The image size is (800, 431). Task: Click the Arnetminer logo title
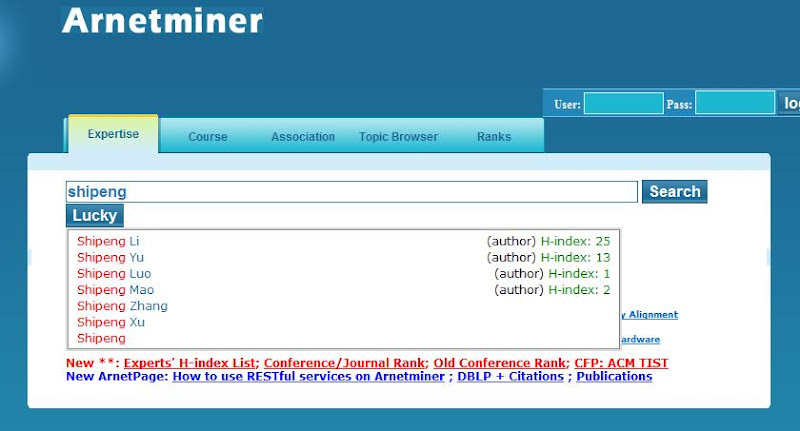point(162,21)
